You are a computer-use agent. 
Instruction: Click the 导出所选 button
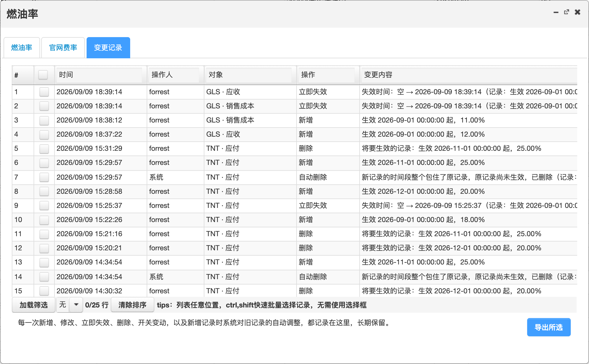tap(549, 327)
